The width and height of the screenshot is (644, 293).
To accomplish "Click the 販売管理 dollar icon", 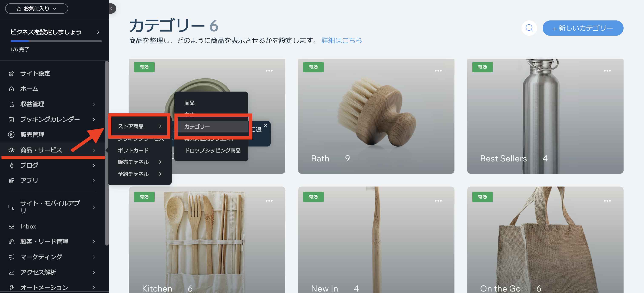I will (11, 135).
